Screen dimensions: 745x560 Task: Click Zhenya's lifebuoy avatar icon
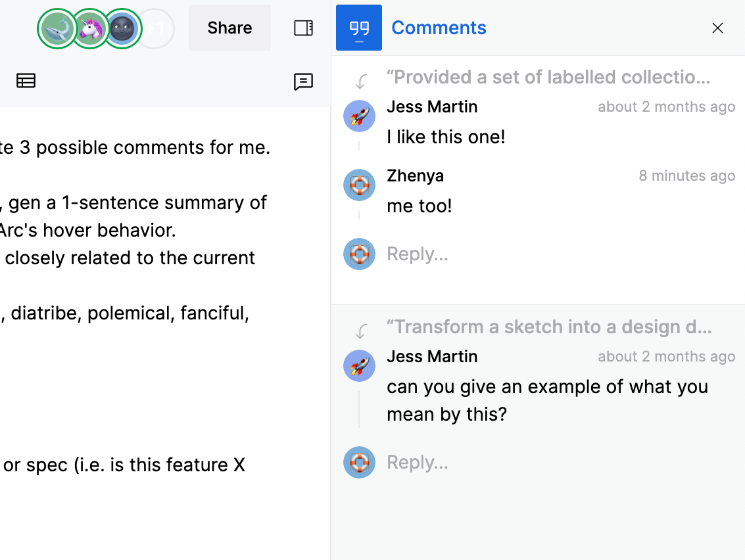click(359, 185)
